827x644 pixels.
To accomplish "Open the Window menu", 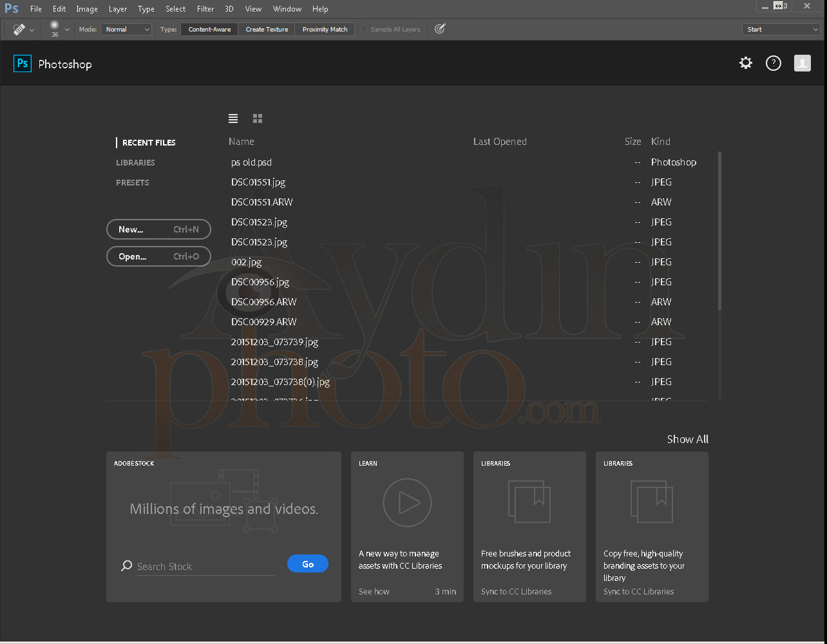I will [287, 9].
